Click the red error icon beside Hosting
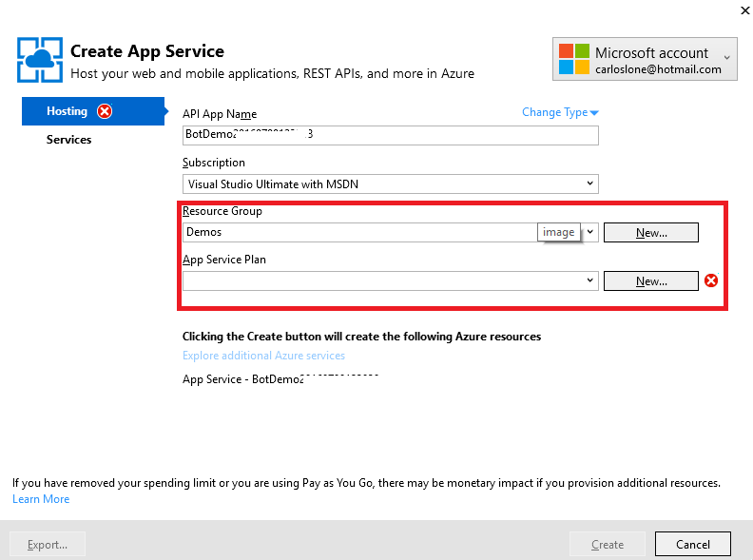 105,111
